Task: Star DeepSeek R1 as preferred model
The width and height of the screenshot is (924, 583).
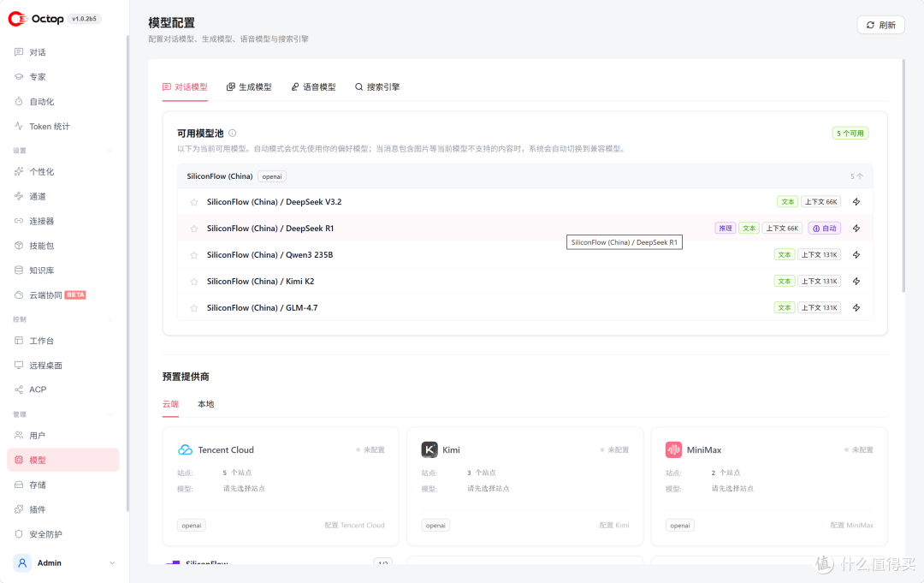Action: (x=194, y=229)
